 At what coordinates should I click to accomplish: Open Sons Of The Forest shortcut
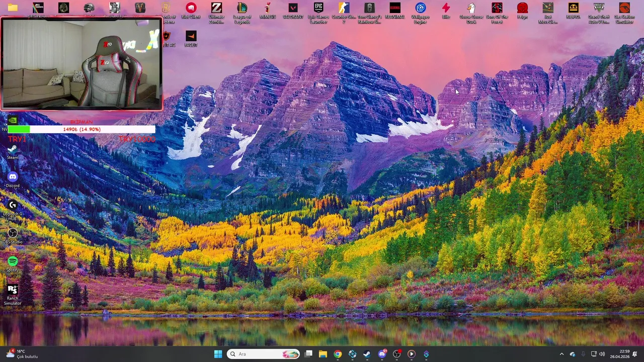point(497,13)
